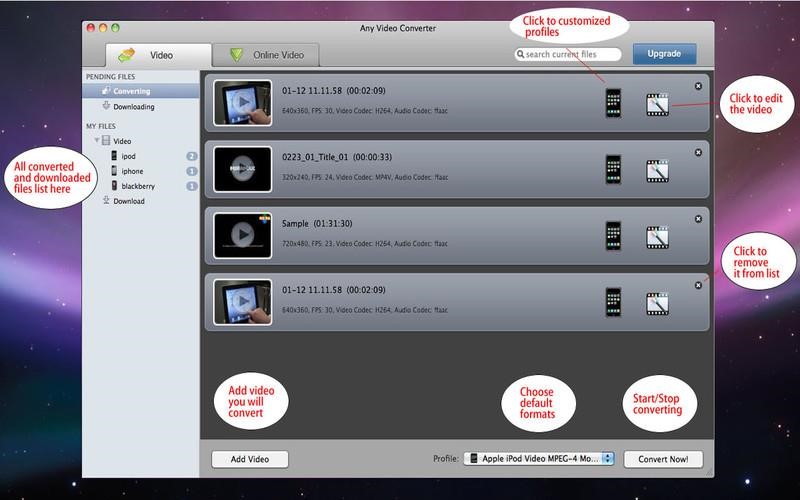Choose phone profile for 0223_01_Title_01
The width and height of the screenshot is (800, 500).
(613, 169)
